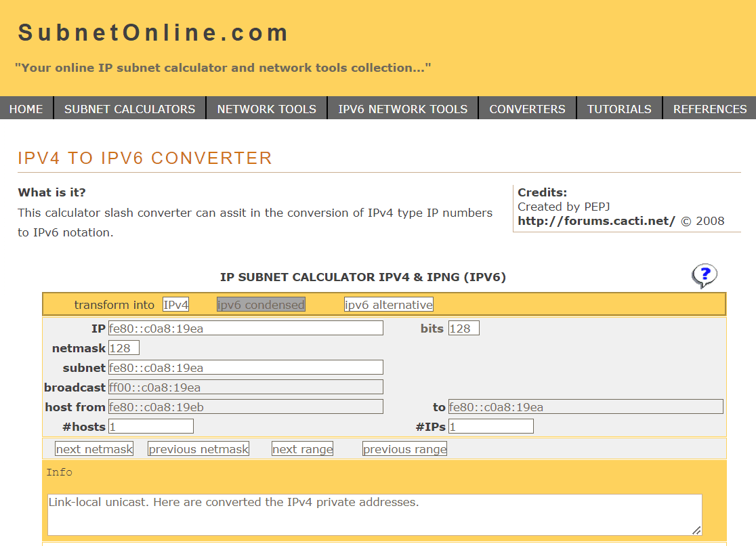Viewport: 756px width, 546px height.
Task: Focus the IP address input field
Action: pos(246,328)
